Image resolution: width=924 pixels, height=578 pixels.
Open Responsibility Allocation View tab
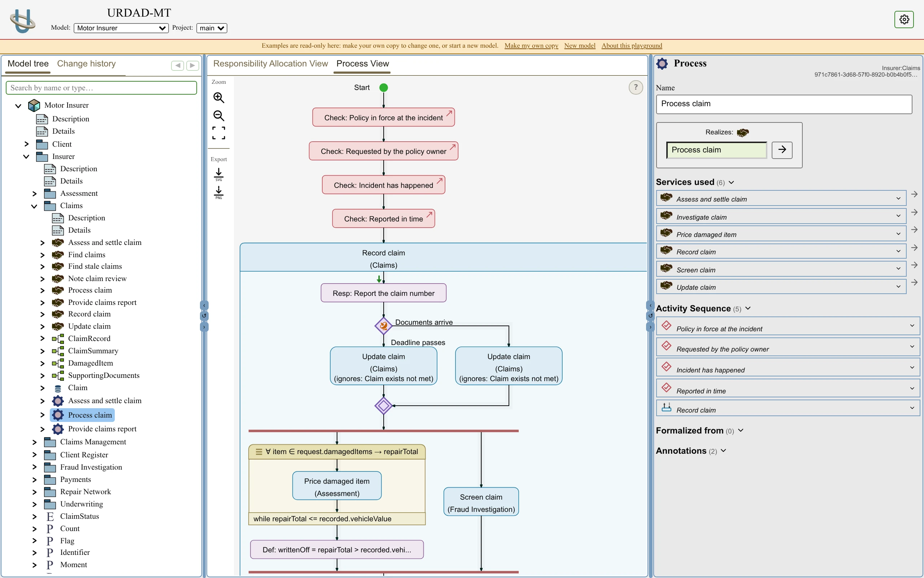pos(270,64)
